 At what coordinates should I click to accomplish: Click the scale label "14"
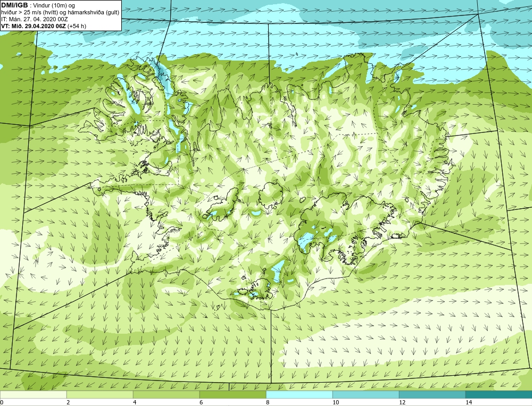click(469, 402)
